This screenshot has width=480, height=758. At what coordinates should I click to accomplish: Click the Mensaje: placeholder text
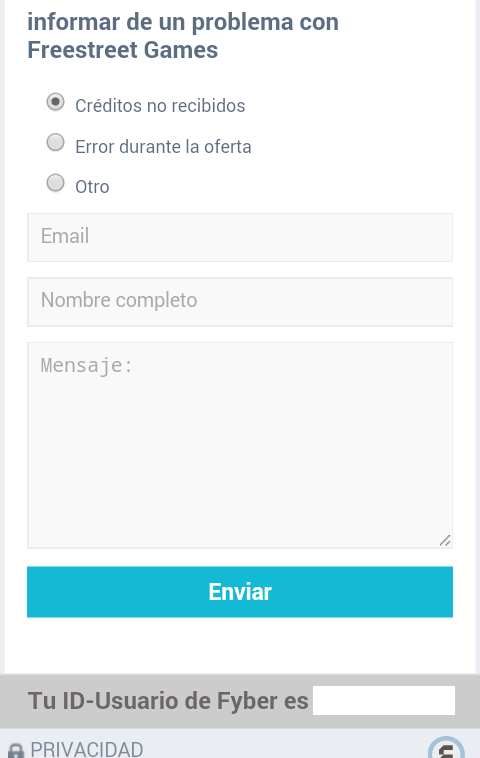point(87,365)
